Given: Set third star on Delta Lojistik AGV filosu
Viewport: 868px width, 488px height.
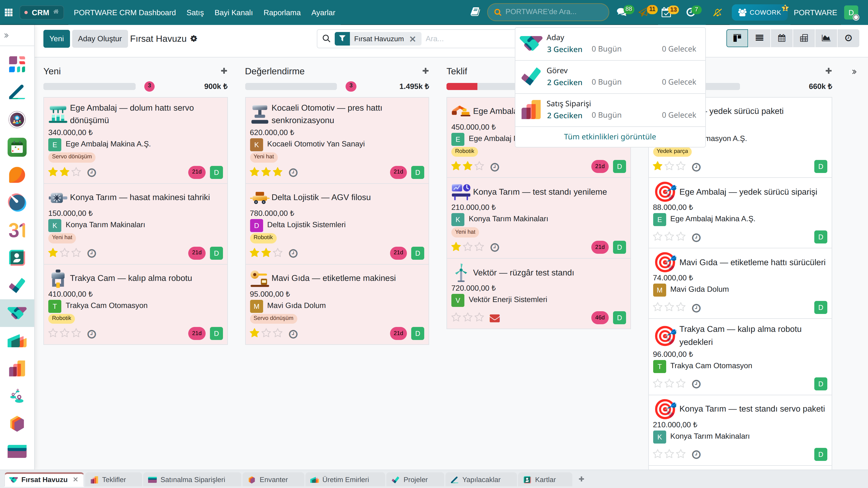Looking at the screenshot, I should click(x=278, y=253).
